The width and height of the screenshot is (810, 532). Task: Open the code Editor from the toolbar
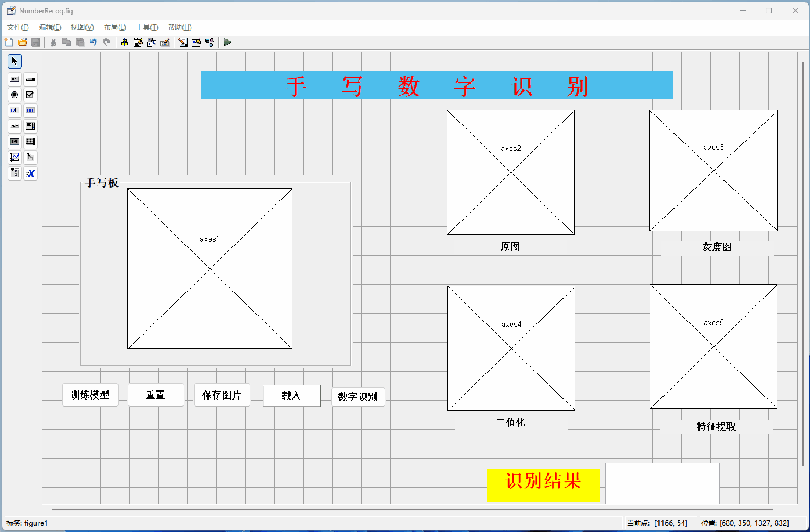coord(183,42)
